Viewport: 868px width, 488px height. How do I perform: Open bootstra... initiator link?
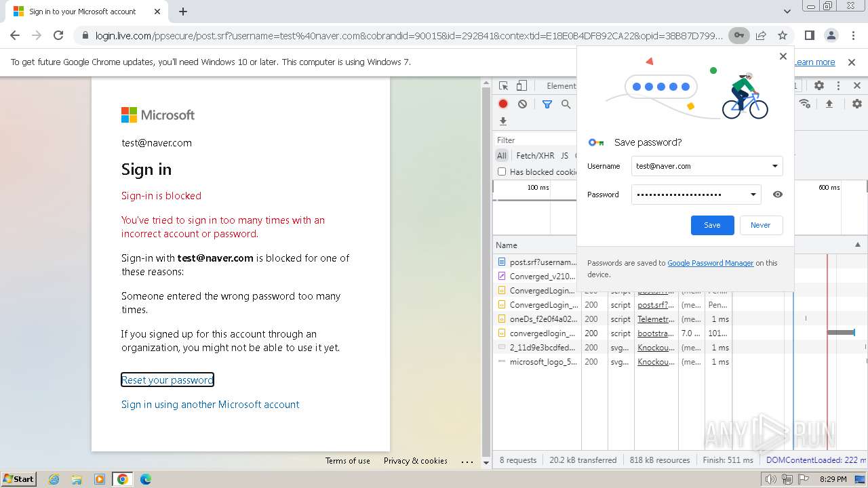tap(656, 333)
